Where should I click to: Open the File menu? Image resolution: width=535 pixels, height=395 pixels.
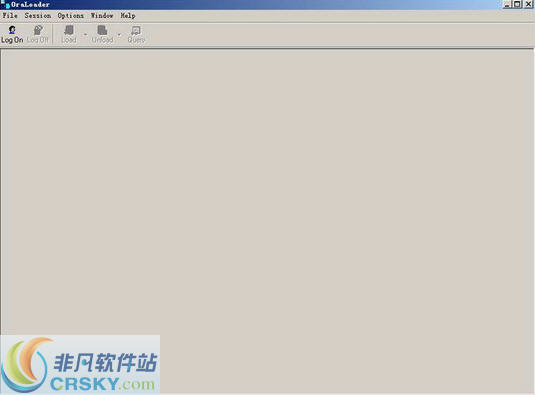pos(10,16)
